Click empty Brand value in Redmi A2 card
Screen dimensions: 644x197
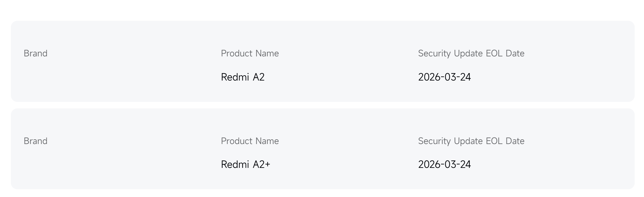click(x=35, y=77)
